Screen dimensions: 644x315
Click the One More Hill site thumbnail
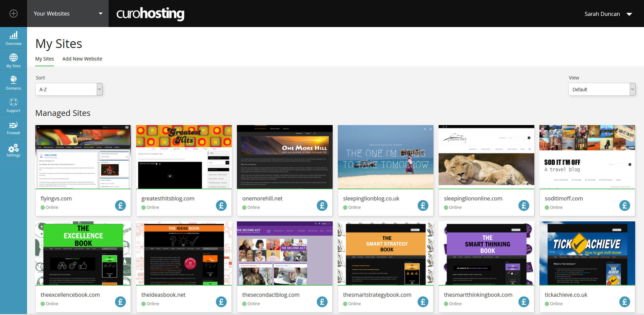click(x=285, y=157)
